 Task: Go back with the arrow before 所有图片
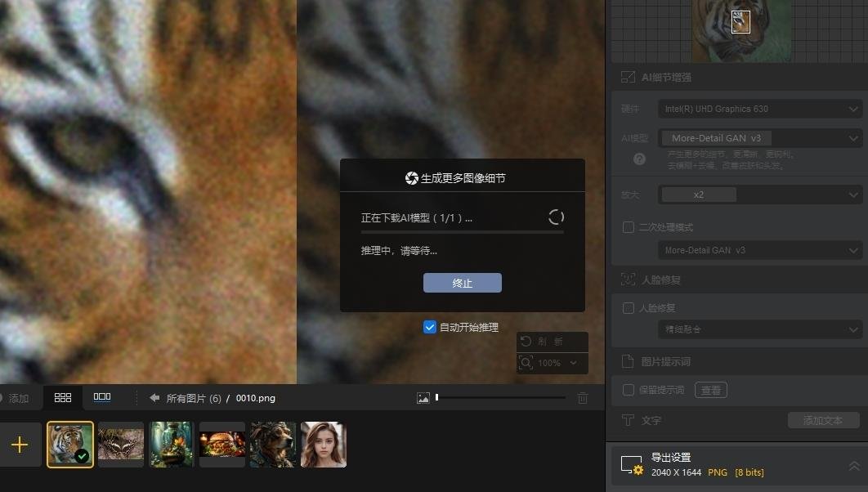point(154,398)
